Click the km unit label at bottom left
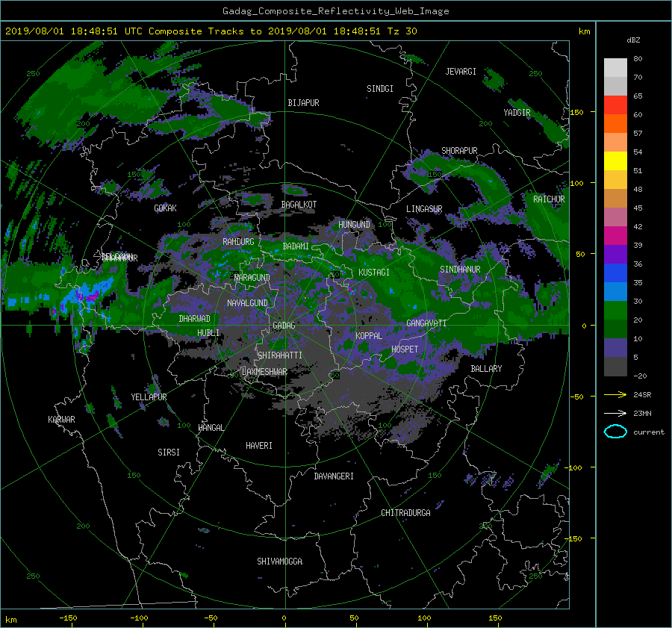 pyautogui.click(x=10, y=620)
